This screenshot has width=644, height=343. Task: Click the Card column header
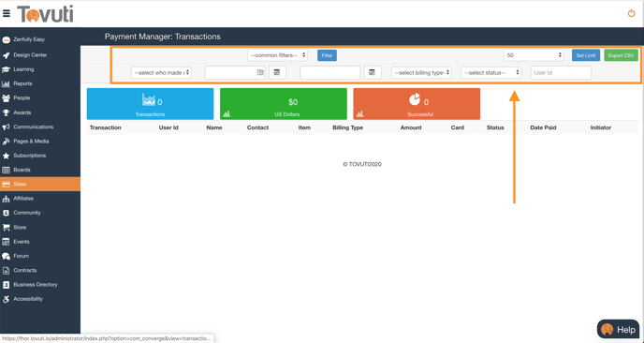pyautogui.click(x=458, y=127)
